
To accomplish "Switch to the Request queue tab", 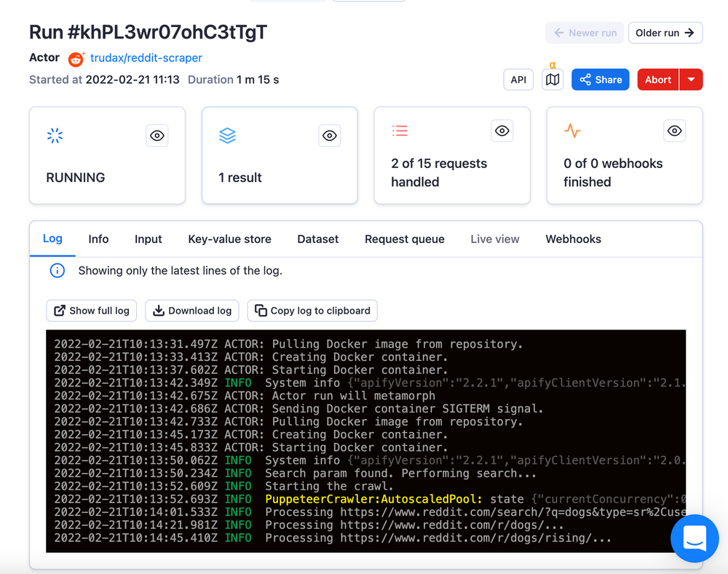I will click(405, 239).
